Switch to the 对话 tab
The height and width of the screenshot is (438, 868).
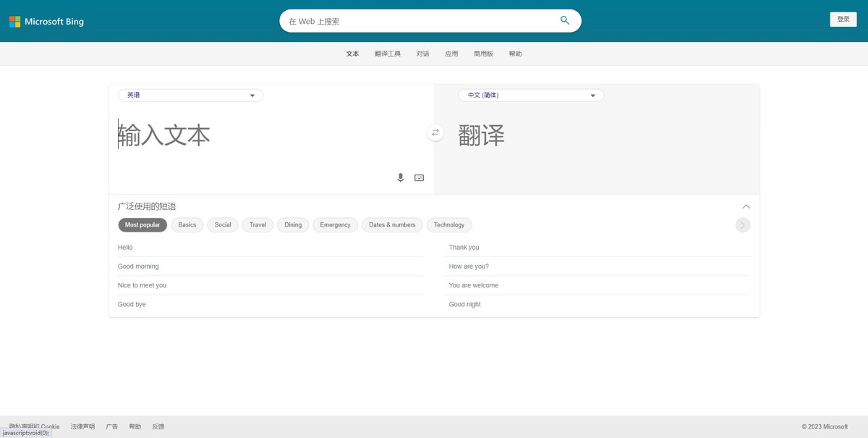[422, 53]
